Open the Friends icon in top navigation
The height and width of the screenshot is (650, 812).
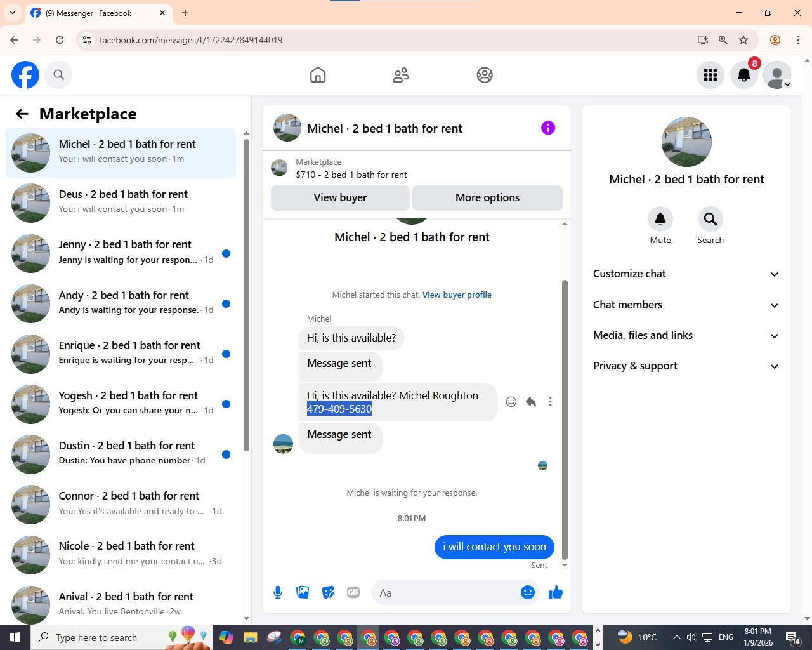click(401, 75)
